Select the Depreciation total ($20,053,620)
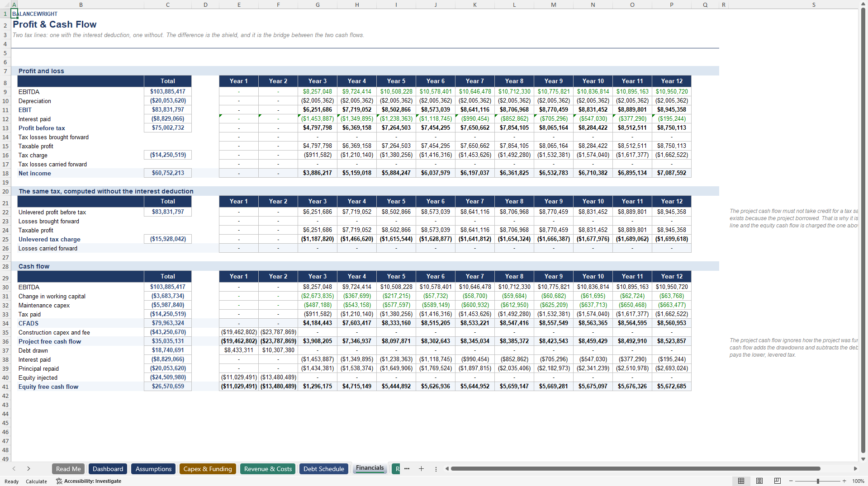The image size is (868, 486). [x=168, y=101]
